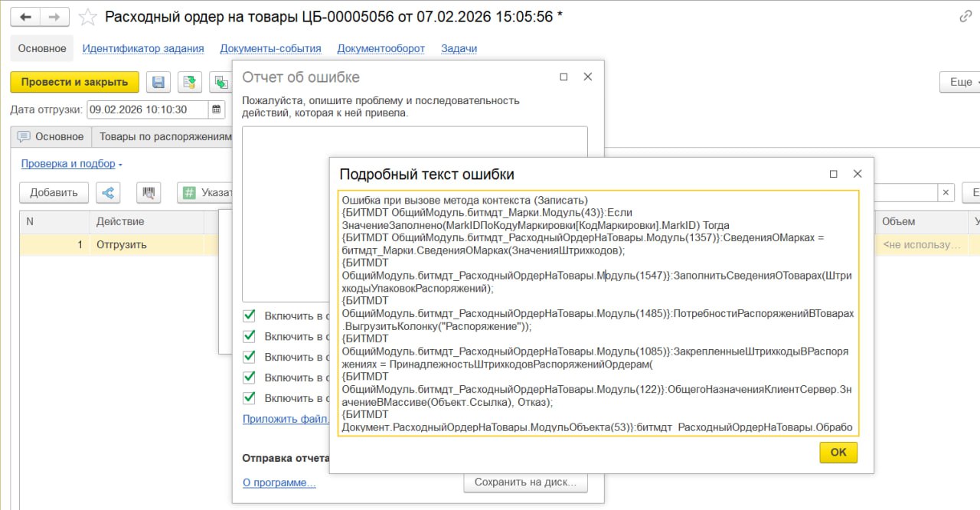This screenshot has width=980, height=510.
Task: Click the О программе link
Action: 279,482
